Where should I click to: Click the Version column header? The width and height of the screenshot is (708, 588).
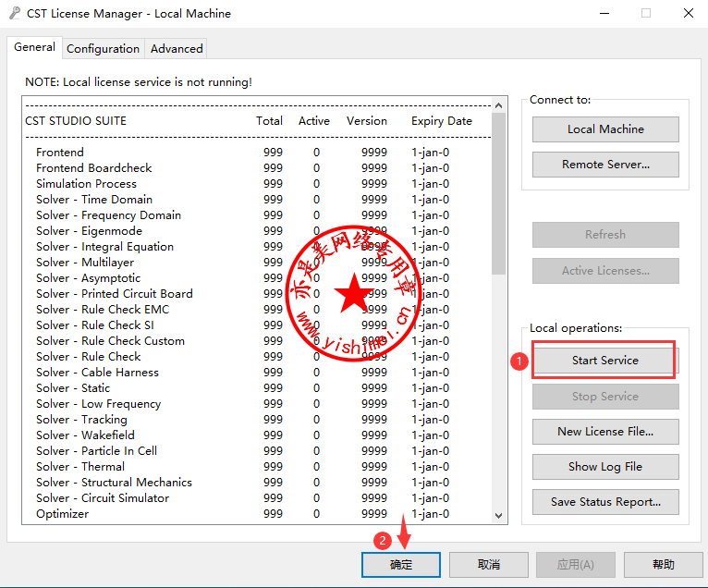367,121
